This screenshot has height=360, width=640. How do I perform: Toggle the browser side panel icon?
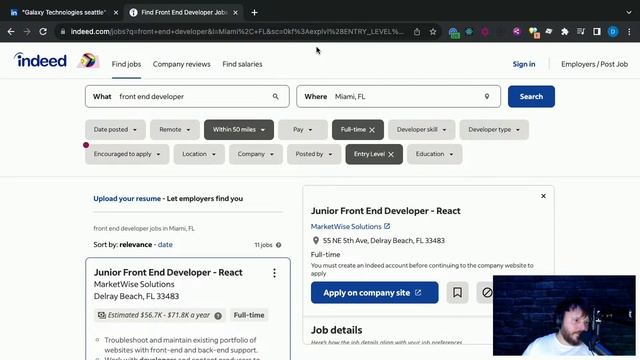click(597, 31)
